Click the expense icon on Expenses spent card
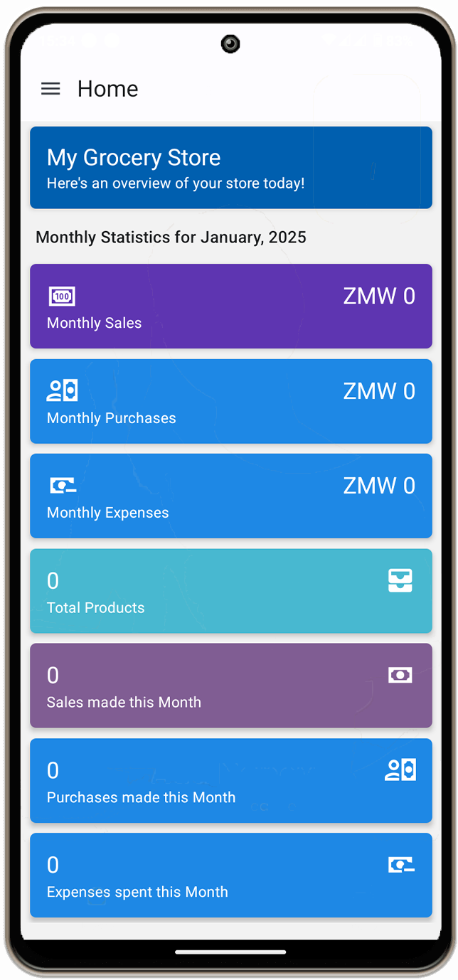The image size is (458, 980). click(x=400, y=864)
